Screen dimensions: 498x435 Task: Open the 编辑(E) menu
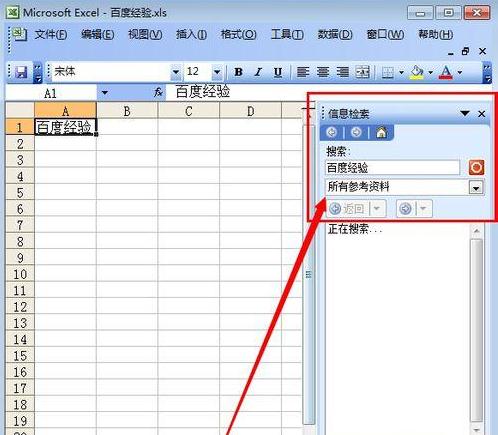[x=98, y=34]
